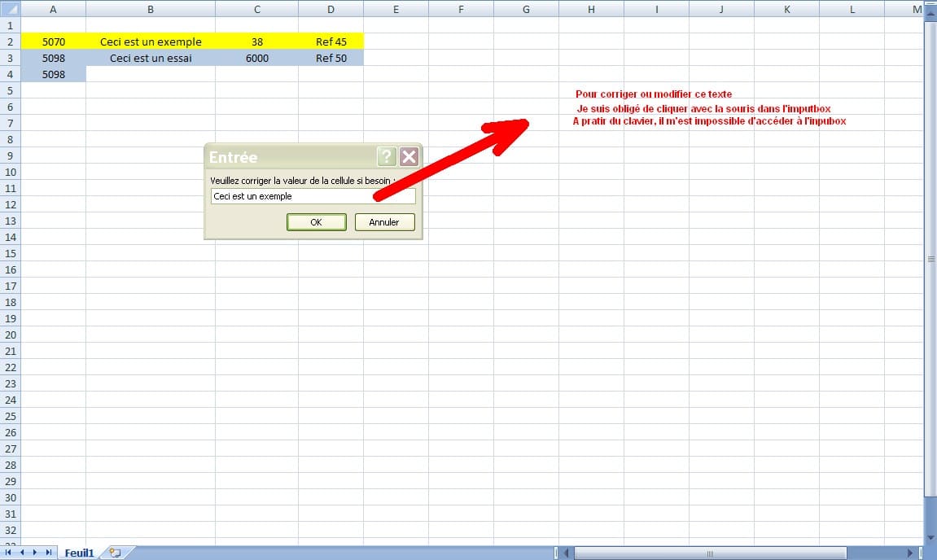Click cell containing Ref 50
Image resolution: width=937 pixels, height=560 pixels.
coord(331,58)
